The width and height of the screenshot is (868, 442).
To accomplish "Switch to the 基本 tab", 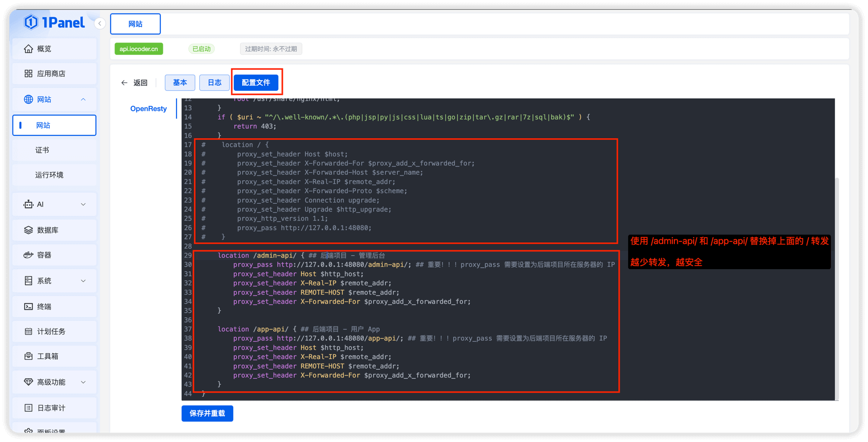I will click(x=180, y=83).
